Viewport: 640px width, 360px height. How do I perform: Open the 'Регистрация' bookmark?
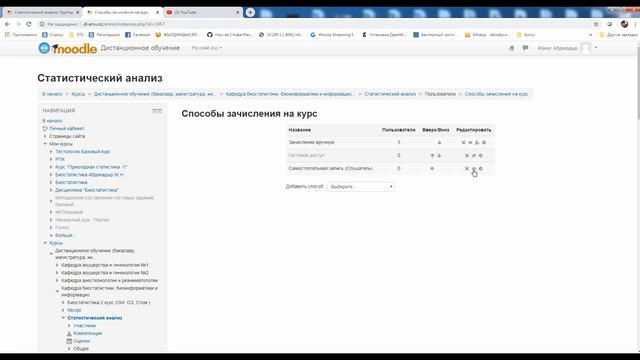coord(104,35)
